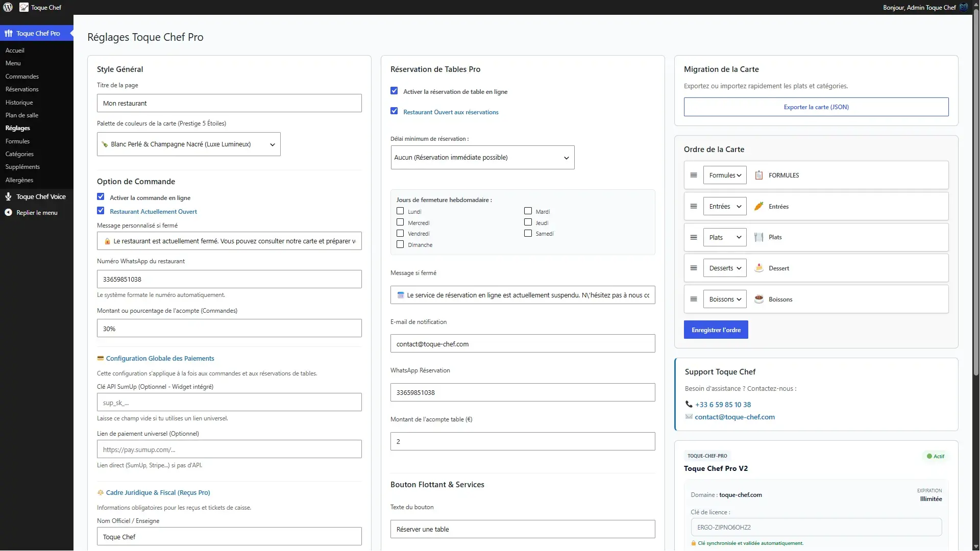Click the Montant de l'acompte table field
This screenshot has height=551, width=980.
pyautogui.click(x=523, y=441)
